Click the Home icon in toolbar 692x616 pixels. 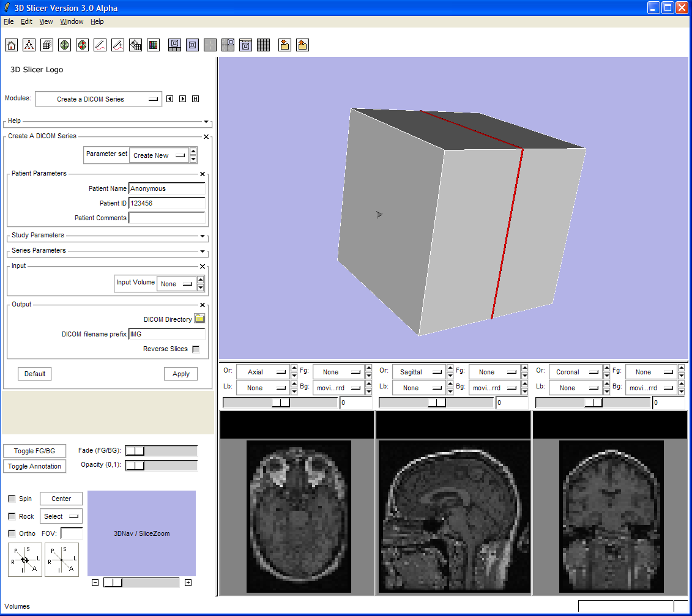pyautogui.click(x=11, y=45)
